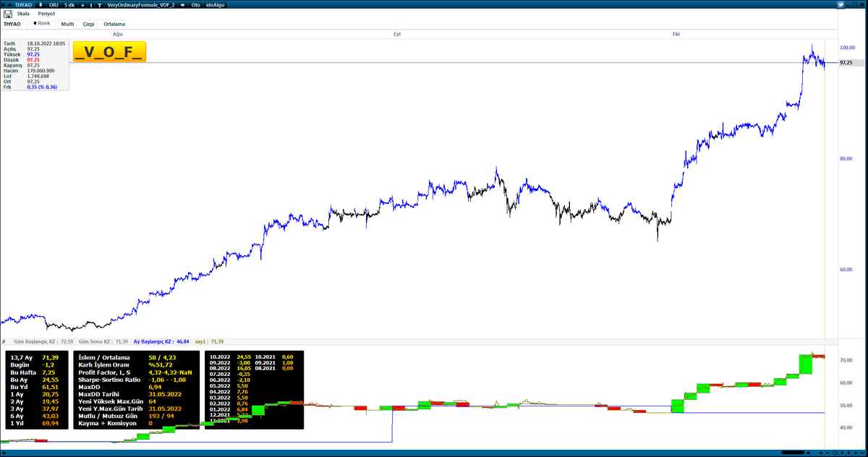Click the Eki month label on time axis

[x=676, y=34]
